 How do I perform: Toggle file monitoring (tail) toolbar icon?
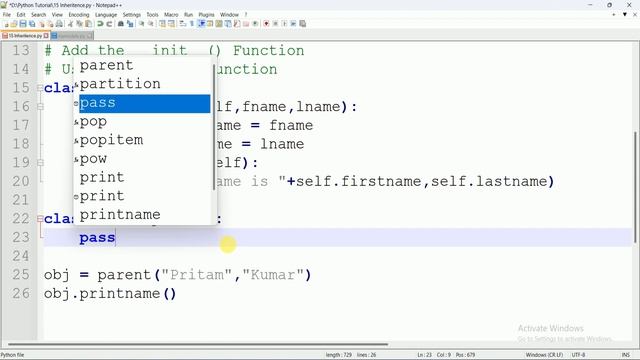click(255, 24)
